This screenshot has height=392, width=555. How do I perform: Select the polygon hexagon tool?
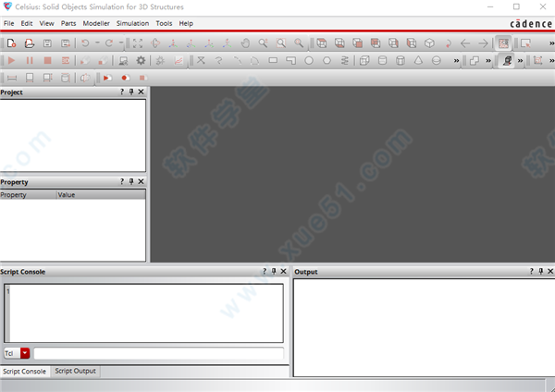point(327,60)
